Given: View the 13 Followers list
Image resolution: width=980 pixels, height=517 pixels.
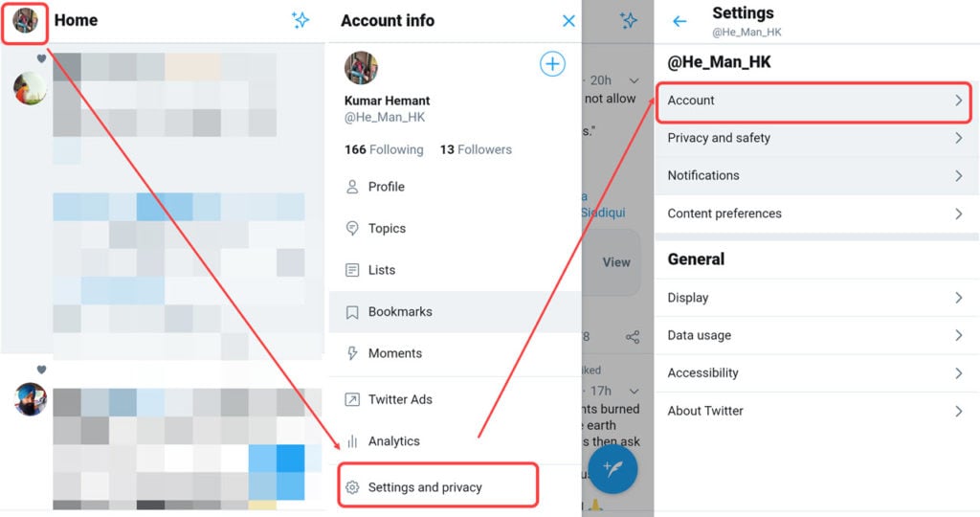Looking at the screenshot, I should 476,149.
